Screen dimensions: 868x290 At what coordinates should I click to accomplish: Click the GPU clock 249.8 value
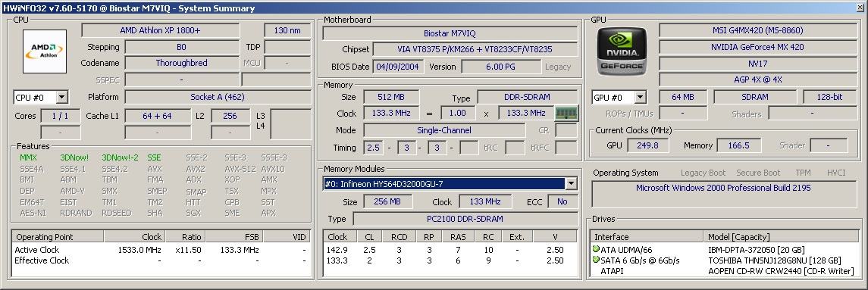(647, 145)
